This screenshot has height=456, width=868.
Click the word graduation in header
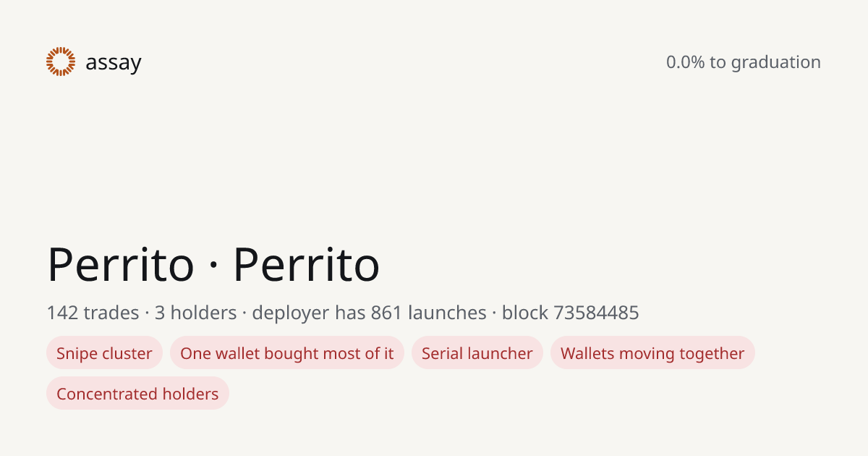point(775,63)
